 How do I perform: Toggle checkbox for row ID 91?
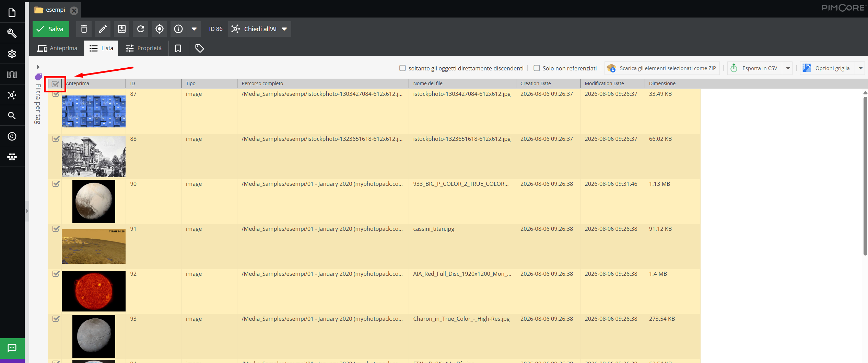pyautogui.click(x=56, y=229)
